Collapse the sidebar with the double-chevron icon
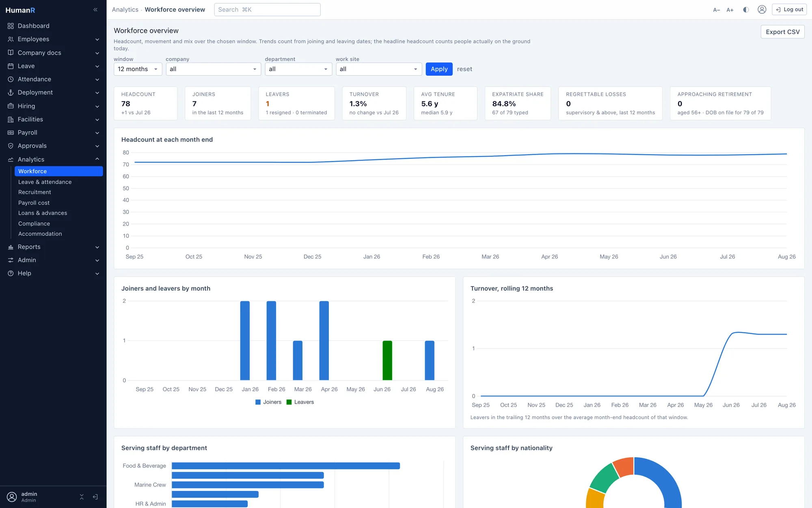 pyautogui.click(x=95, y=10)
